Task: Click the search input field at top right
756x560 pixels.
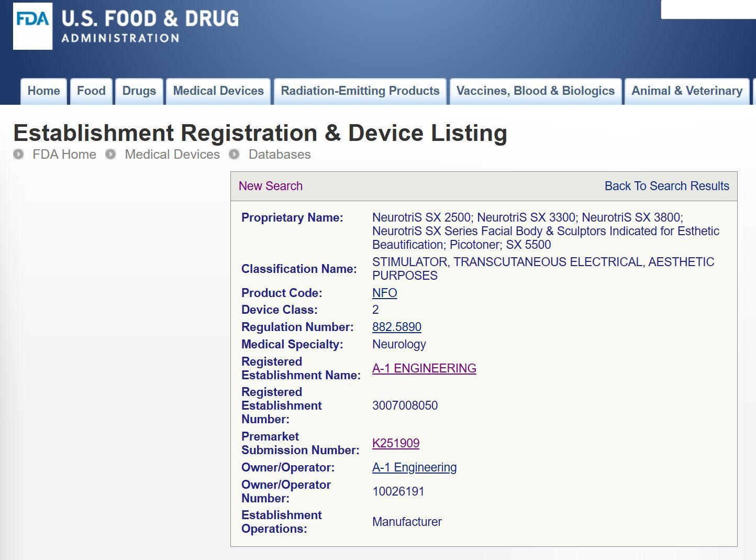Action: tap(708, 9)
